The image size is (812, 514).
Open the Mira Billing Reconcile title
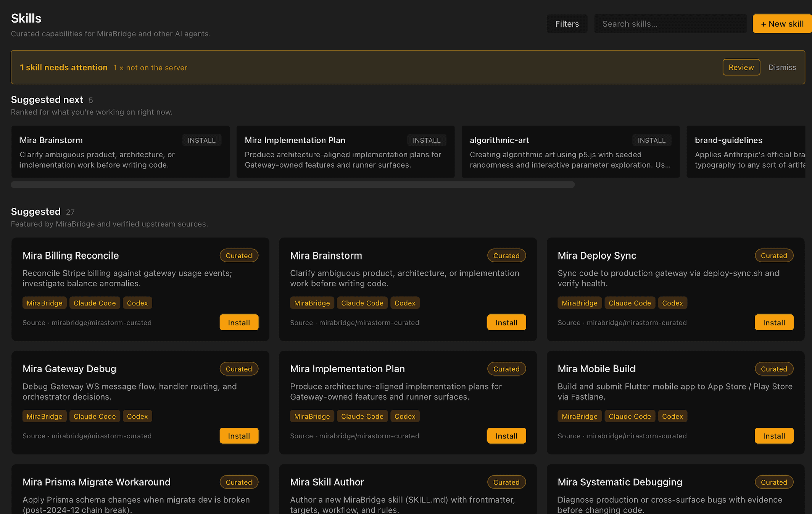[x=71, y=255]
